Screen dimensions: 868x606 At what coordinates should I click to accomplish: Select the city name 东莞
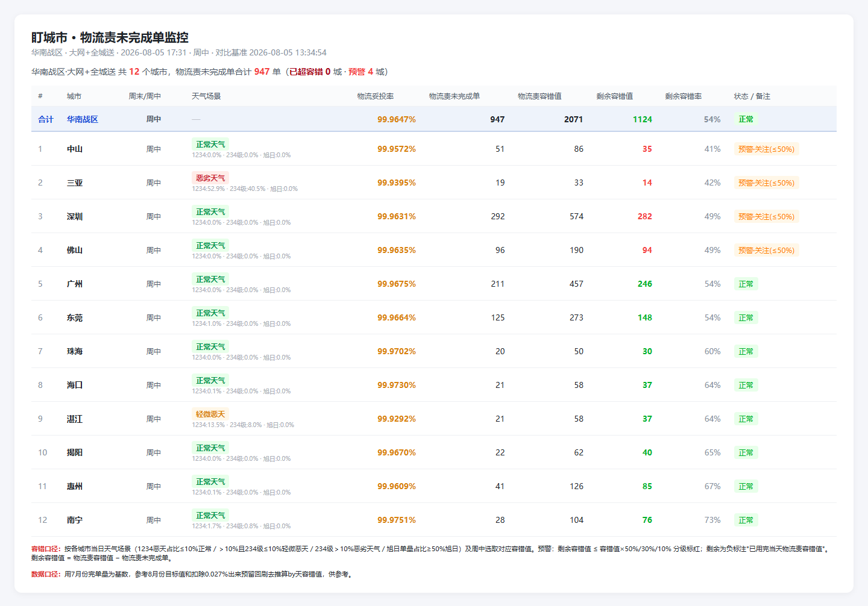click(75, 317)
